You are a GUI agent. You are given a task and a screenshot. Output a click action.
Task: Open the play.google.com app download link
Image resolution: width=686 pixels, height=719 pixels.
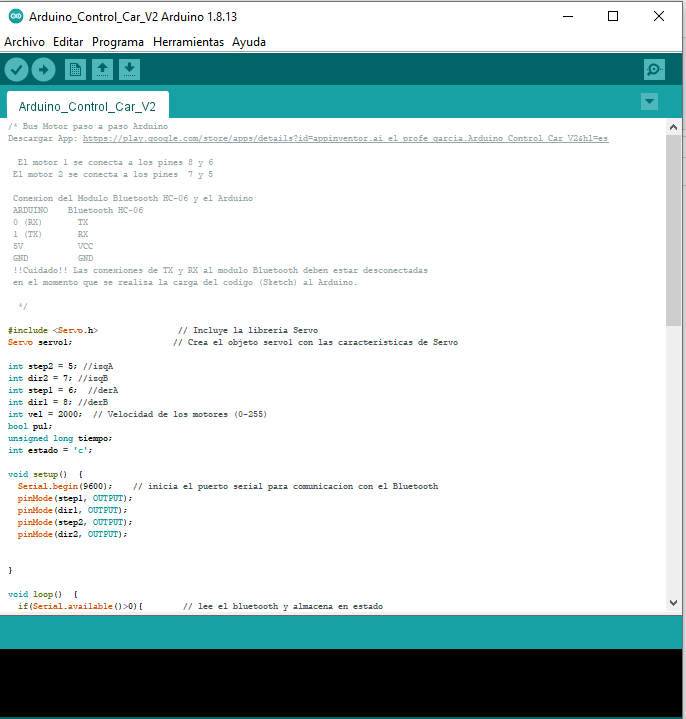point(345,138)
